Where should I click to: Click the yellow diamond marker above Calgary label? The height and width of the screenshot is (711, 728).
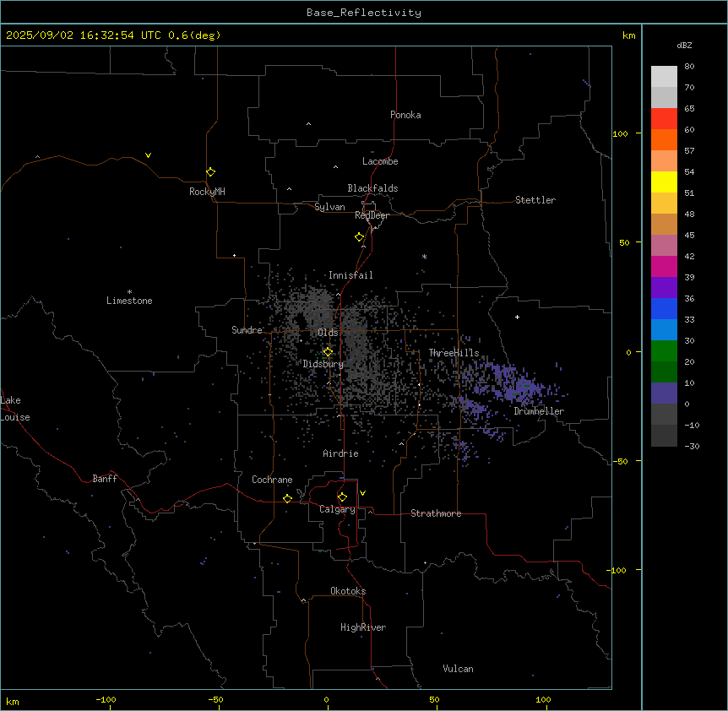click(x=342, y=497)
